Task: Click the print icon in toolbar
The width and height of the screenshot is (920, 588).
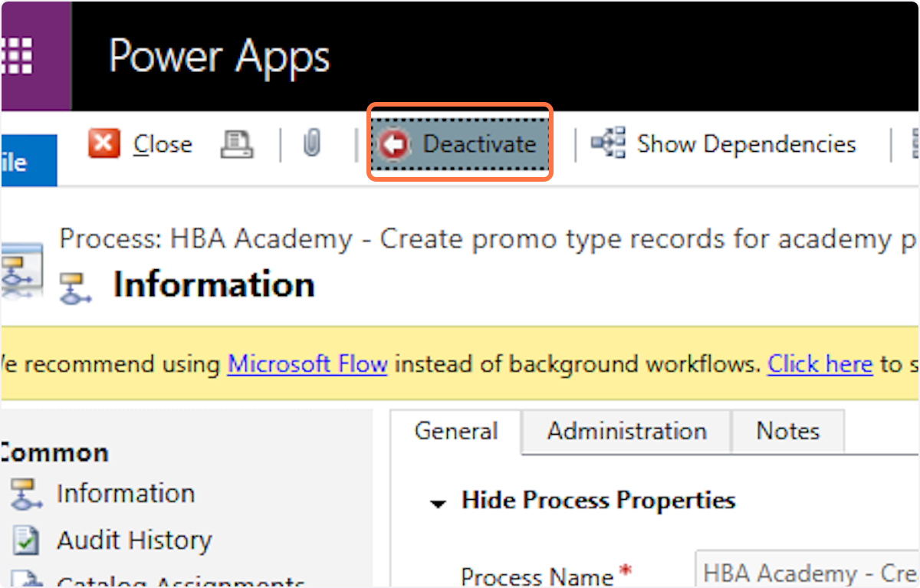Action: pos(237,143)
